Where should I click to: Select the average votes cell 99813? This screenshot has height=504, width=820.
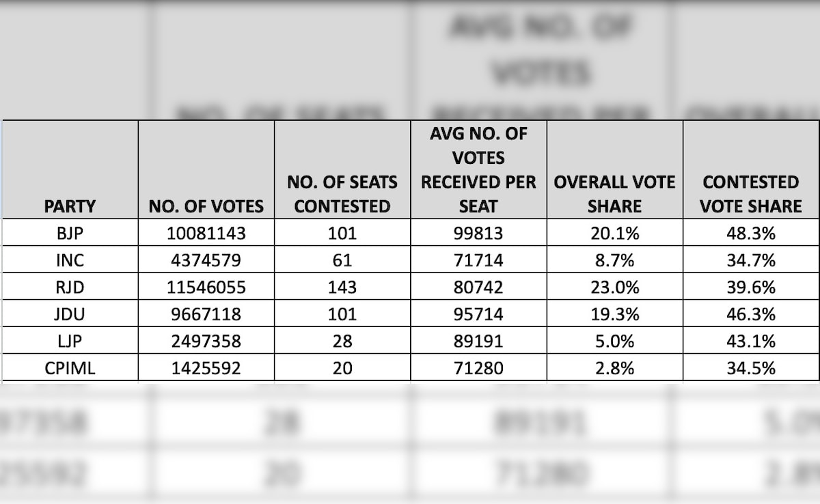coord(478,233)
